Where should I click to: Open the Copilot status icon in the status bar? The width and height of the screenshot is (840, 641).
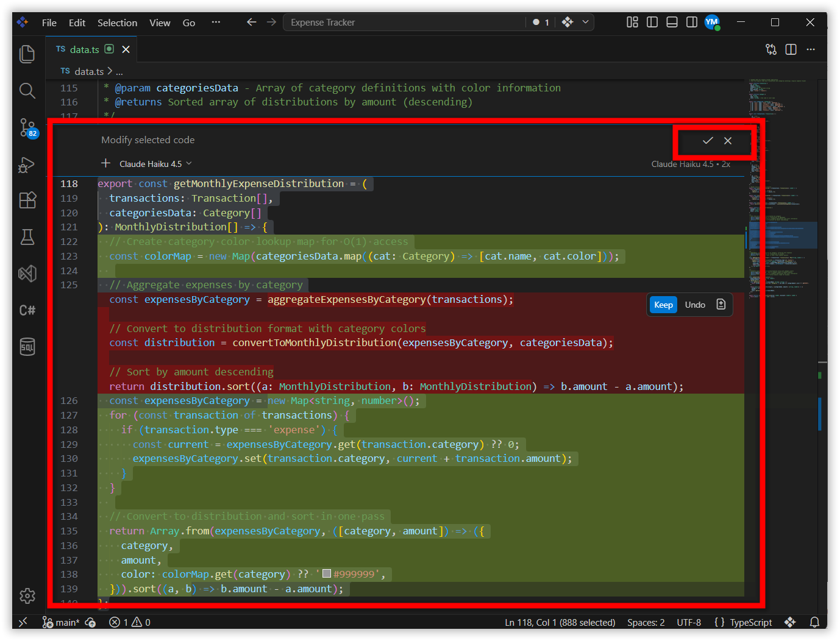[790, 622]
